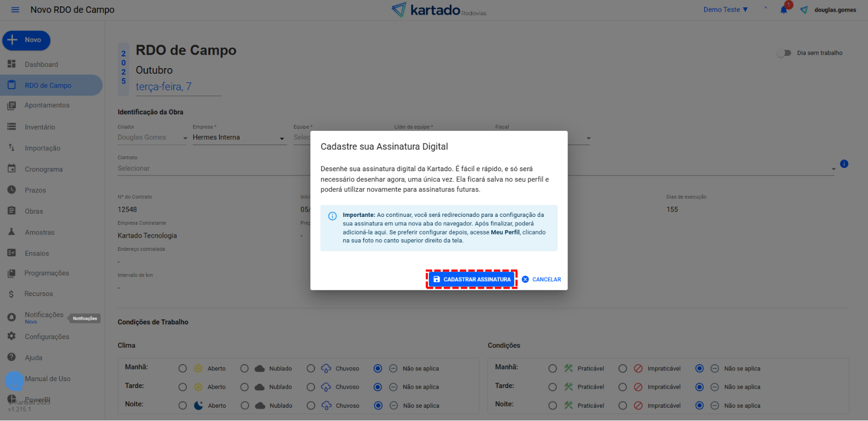868x421 pixels.
Task: Click the Cancelar button in dialog
Action: point(541,280)
